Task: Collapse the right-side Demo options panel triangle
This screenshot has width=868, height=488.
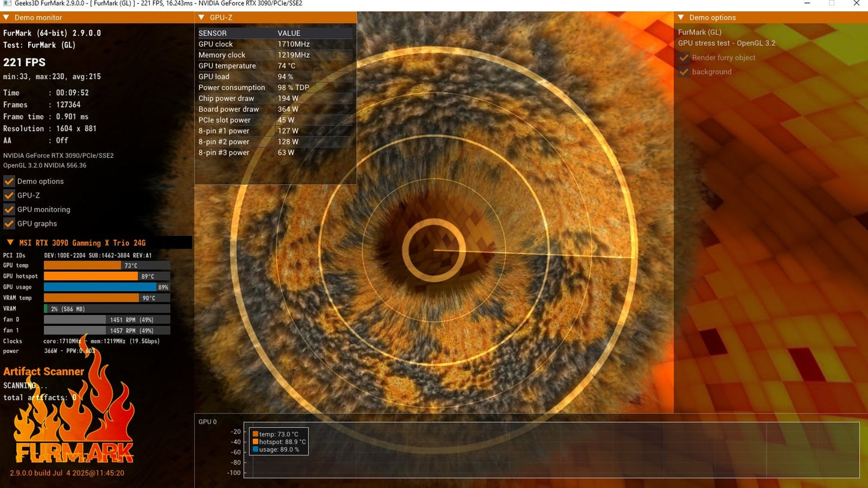Action: click(x=681, y=17)
